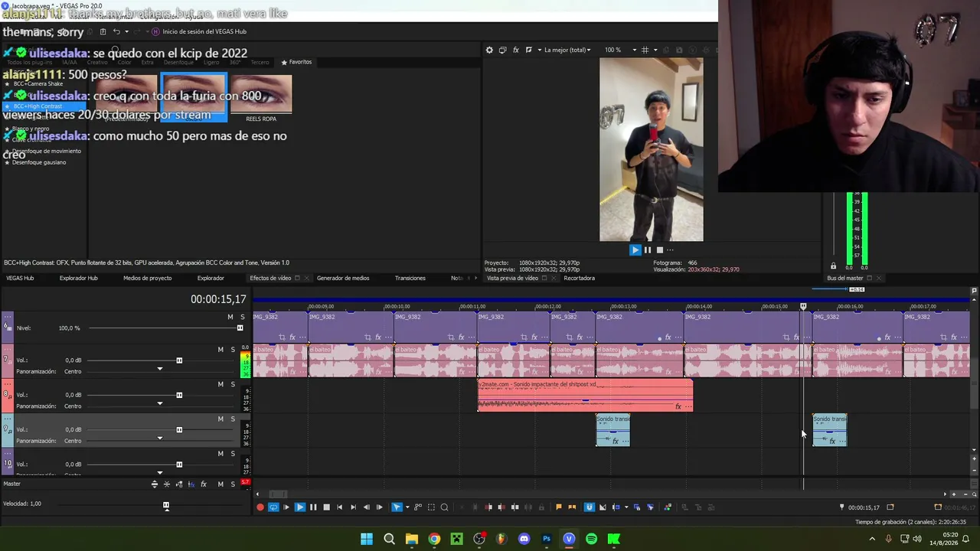Stop playback in the preview window

(659, 249)
